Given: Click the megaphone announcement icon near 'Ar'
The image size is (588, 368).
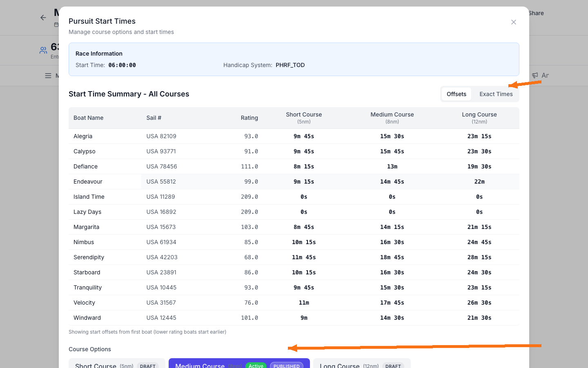Looking at the screenshot, I should (x=535, y=75).
